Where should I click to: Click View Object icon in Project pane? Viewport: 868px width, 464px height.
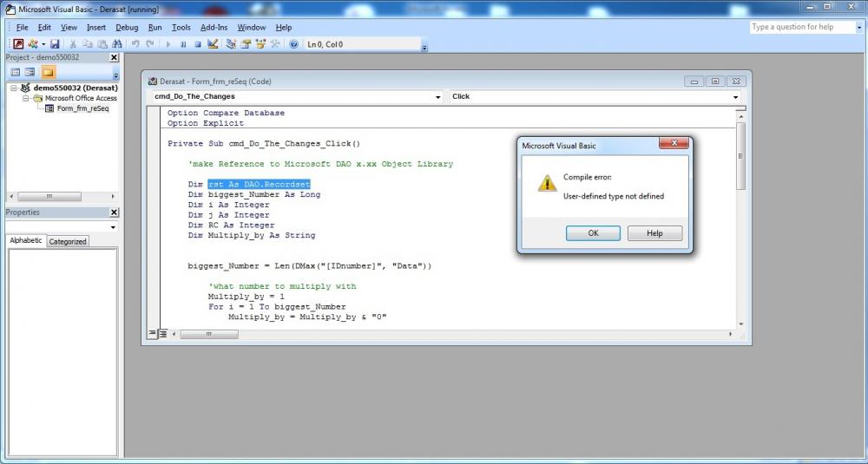[30, 73]
